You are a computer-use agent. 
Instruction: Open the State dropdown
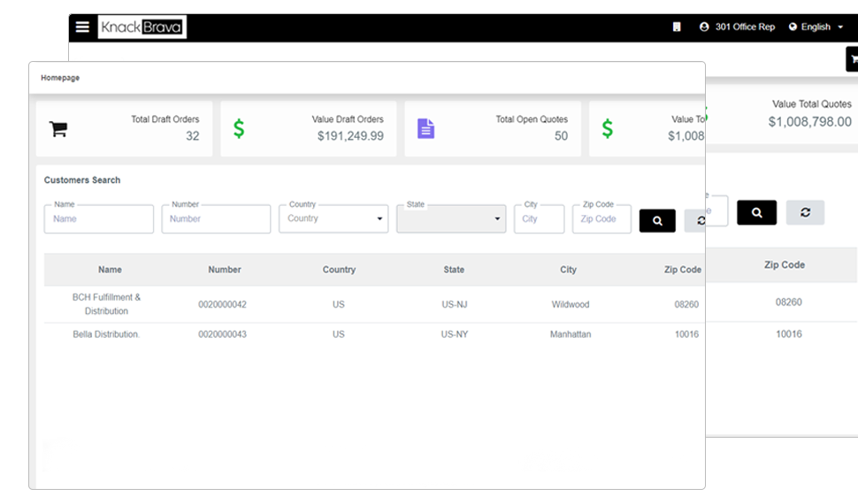click(451, 219)
